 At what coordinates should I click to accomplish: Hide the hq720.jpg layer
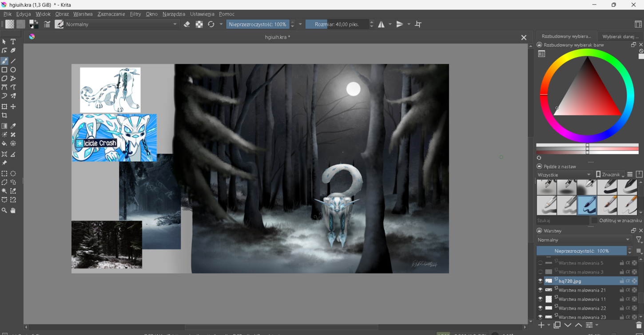click(x=540, y=281)
